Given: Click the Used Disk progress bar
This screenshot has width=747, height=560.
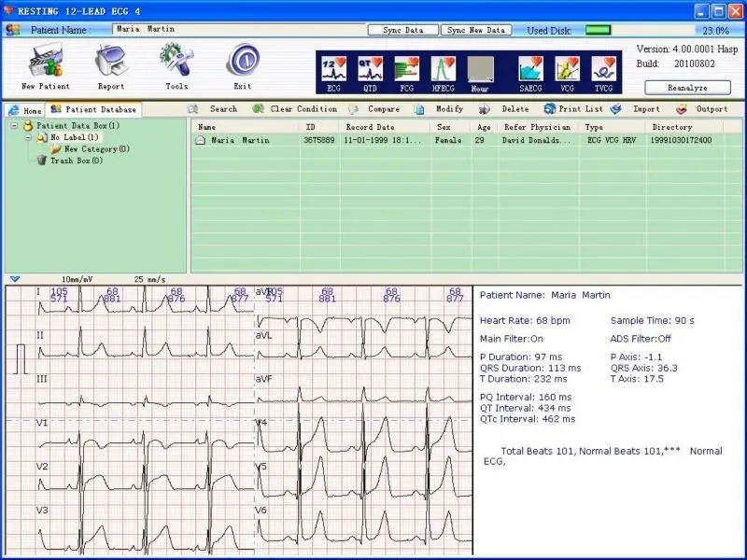Looking at the screenshot, I should 598,30.
